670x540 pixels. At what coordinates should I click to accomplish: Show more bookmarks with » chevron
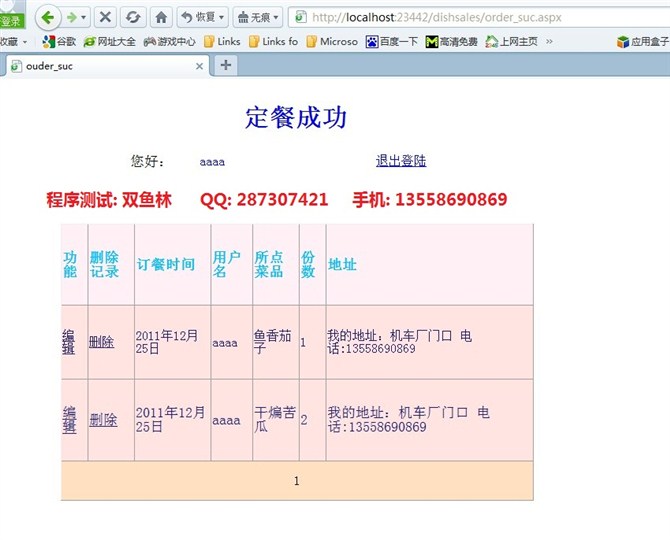point(550,42)
